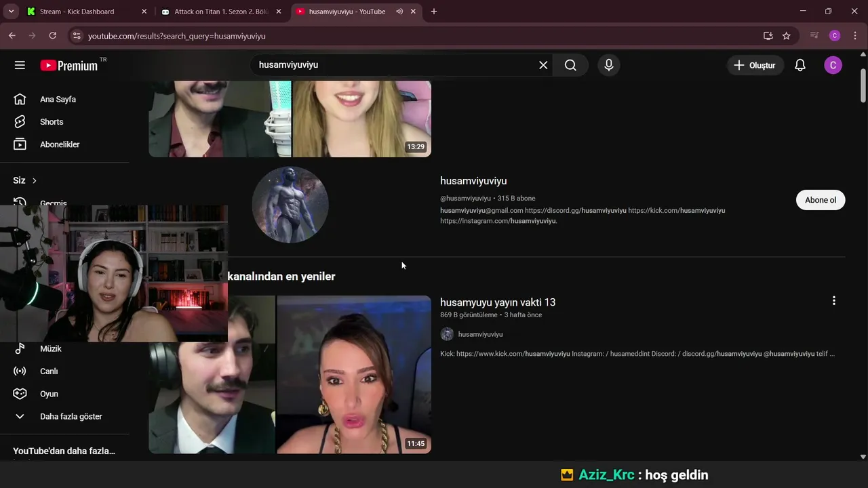Viewport: 868px width, 488px height.
Task: Open Chrome three-dot menu
Action: tap(854, 36)
